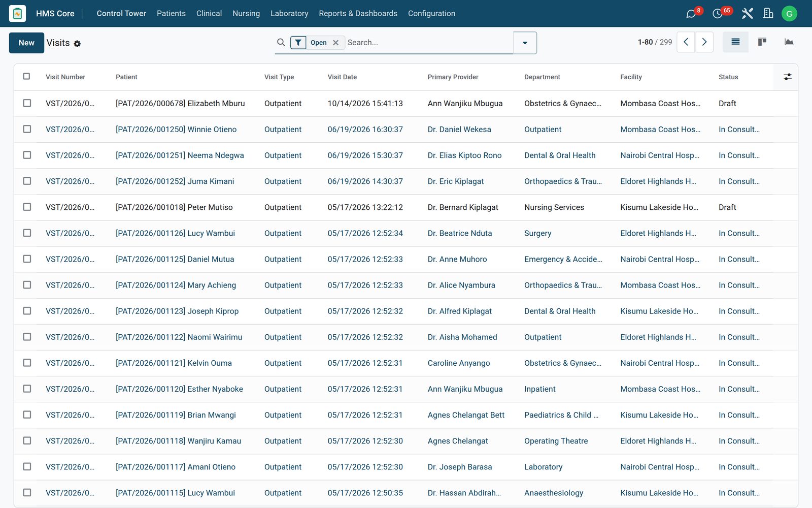Click the 1-80 / 299 pager counter
This screenshot has width=812, height=508.
[655, 42]
